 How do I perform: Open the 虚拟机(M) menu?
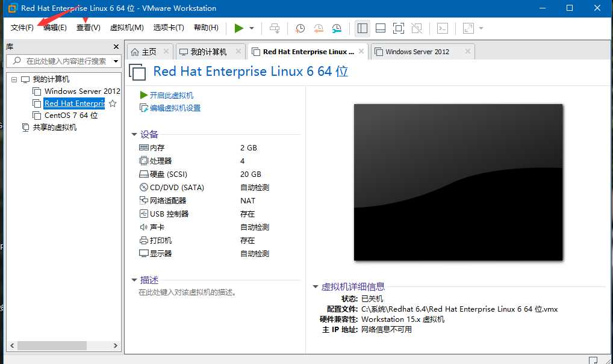coord(126,28)
